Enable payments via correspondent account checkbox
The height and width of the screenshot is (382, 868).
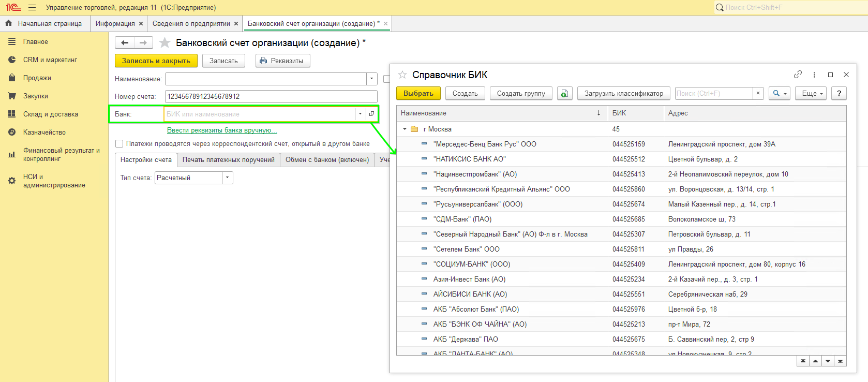pos(119,144)
